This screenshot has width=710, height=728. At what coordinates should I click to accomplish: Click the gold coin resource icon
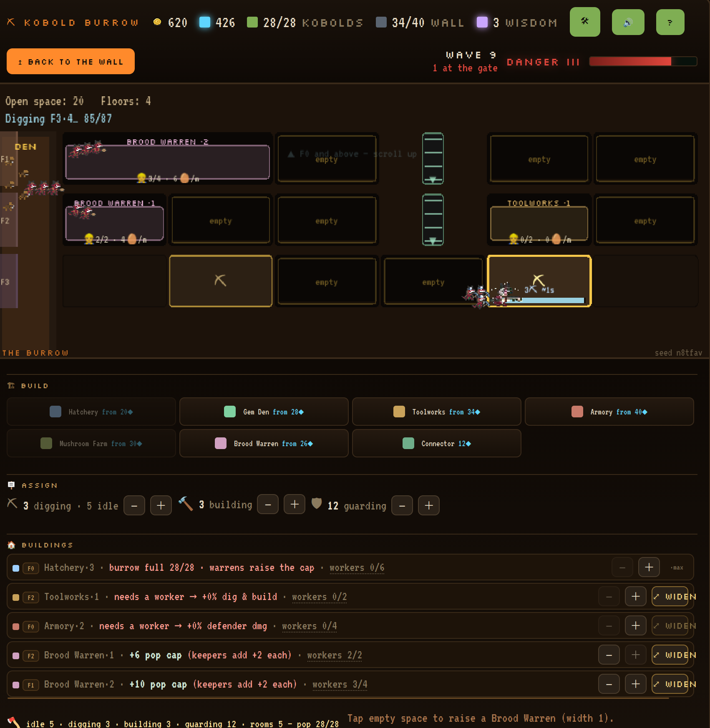[157, 22]
